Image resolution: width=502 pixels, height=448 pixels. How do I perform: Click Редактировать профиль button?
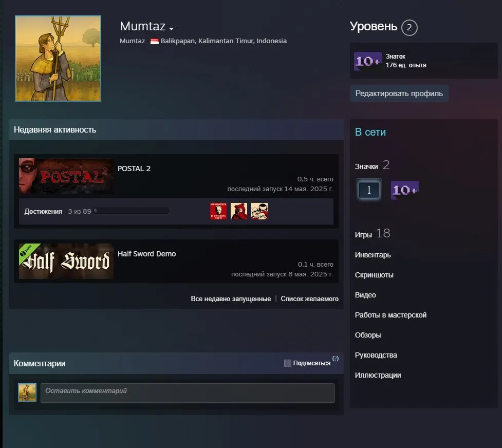[x=399, y=94]
